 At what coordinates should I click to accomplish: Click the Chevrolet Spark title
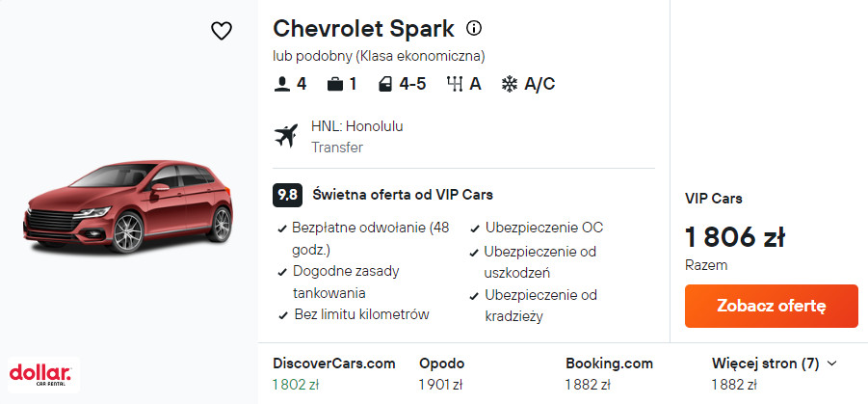point(363,29)
